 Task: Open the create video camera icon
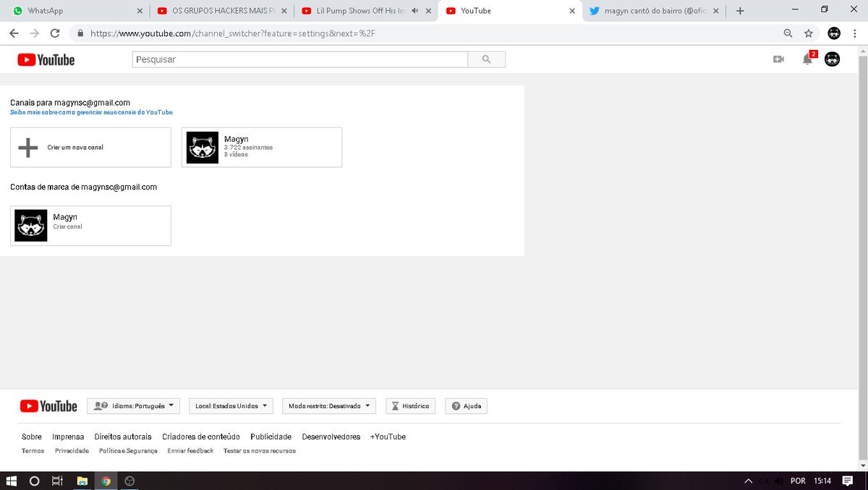[778, 59]
